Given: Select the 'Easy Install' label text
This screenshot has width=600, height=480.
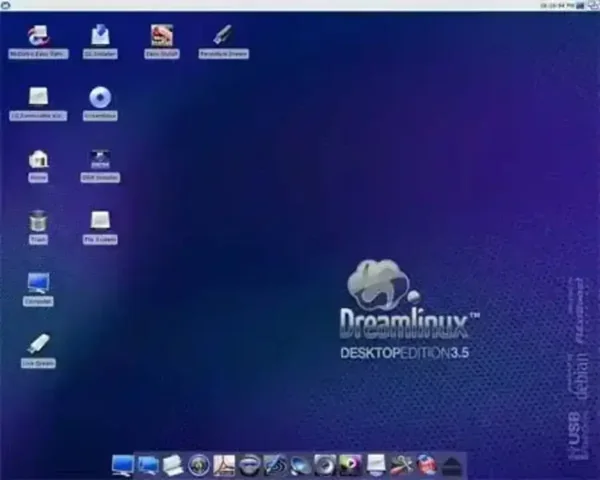Looking at the screenshot, I should point(162,54).
